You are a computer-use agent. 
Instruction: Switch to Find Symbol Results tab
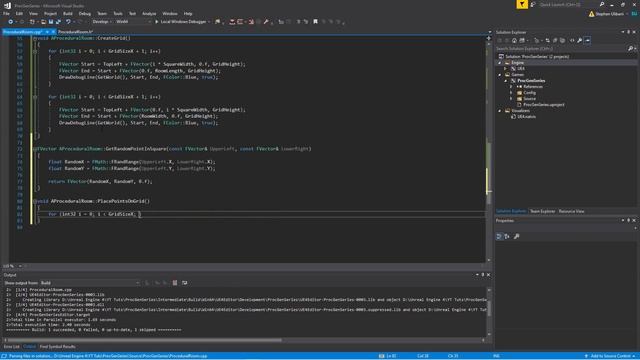click(x=58, y=347)
